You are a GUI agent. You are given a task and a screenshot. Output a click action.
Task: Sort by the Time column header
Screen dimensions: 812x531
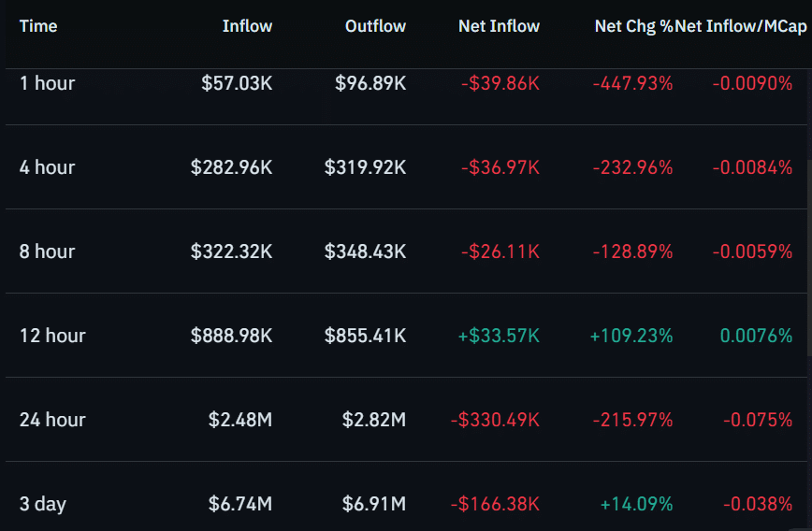click(x=38, y=26)
